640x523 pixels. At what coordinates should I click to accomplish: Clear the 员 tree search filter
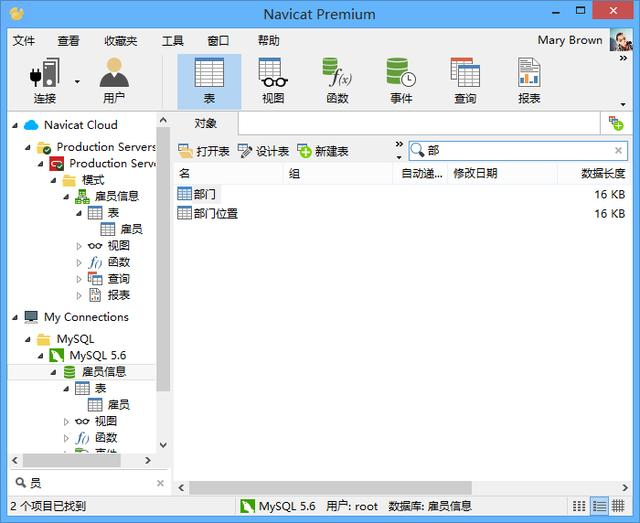coord(160,483)
